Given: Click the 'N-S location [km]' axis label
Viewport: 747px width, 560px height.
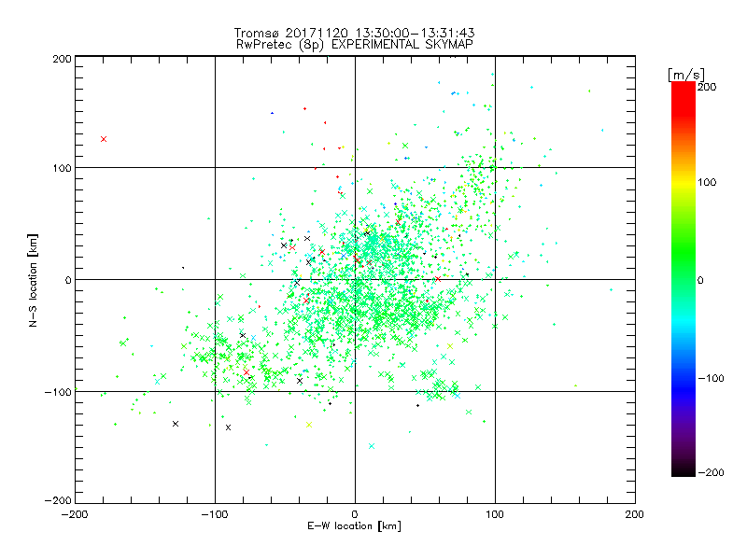Looking at the screenshot, I should 33,281.
